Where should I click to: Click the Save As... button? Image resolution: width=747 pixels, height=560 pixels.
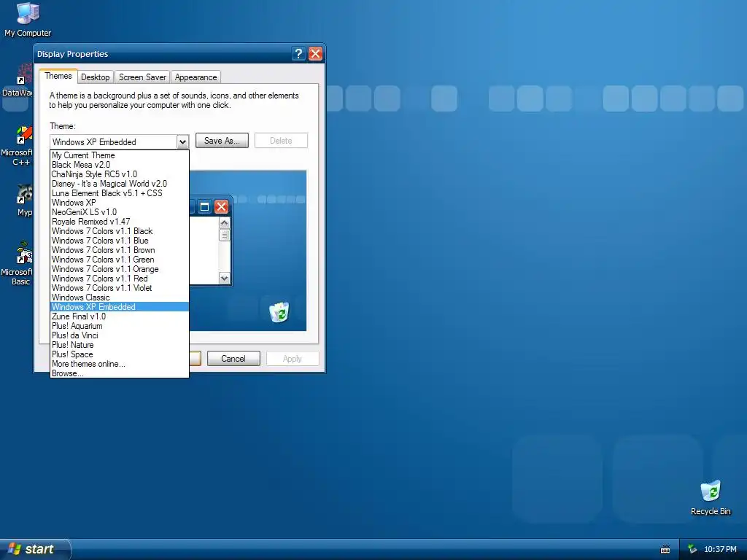coord(222,141)
